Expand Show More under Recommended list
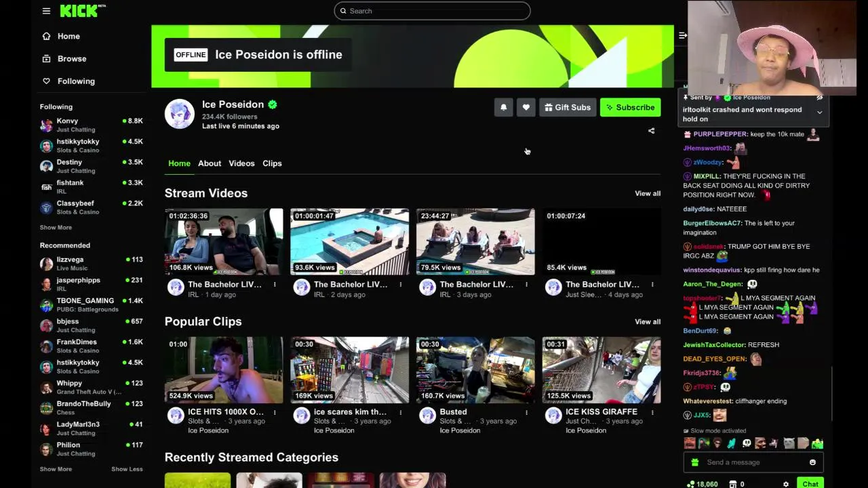Image resolution: width=868 pixels, height=488 pixels. coord(56,469)
